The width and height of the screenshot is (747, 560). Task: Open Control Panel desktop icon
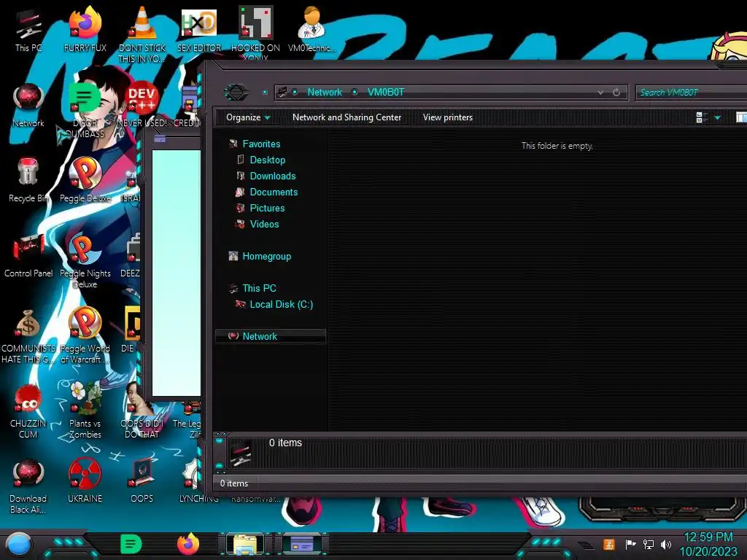28,255
